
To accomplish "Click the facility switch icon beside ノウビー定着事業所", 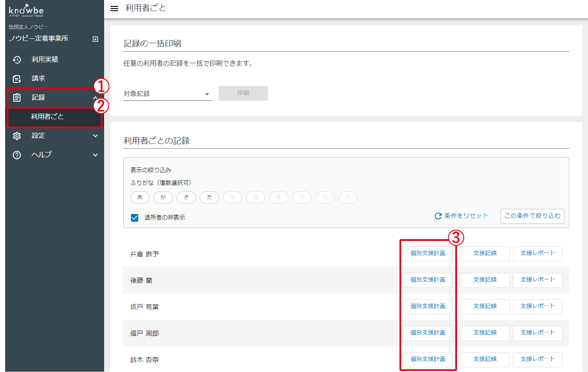I will [x=95, y=39].
